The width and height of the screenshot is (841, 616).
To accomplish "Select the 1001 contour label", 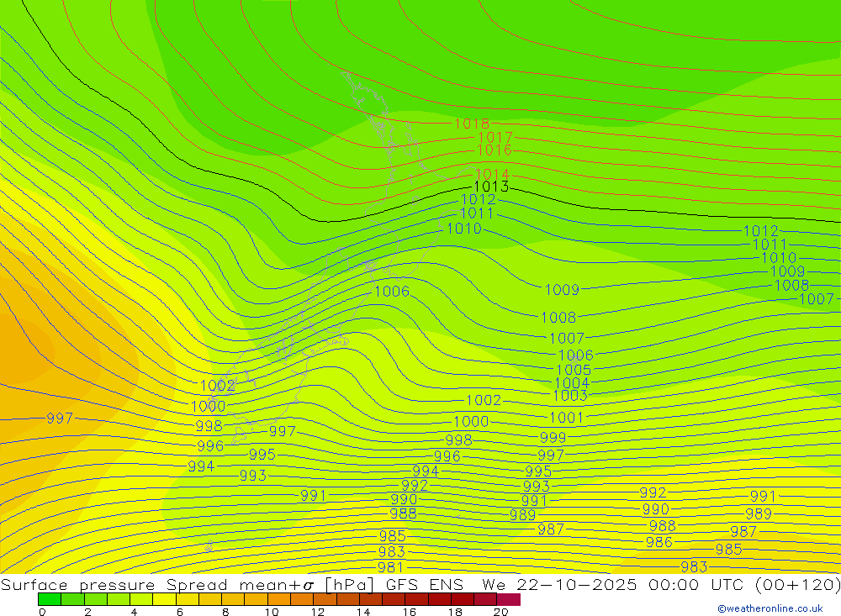I will 566,418.
